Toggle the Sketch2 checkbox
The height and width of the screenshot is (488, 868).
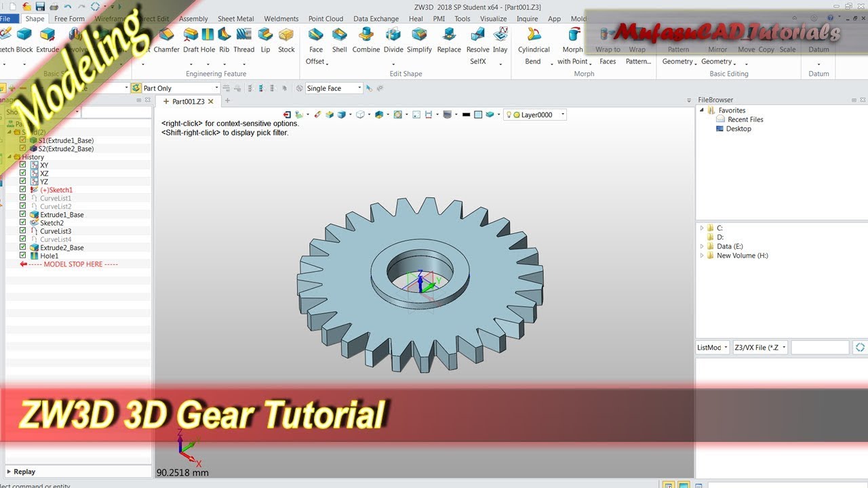tap(23, 222)
